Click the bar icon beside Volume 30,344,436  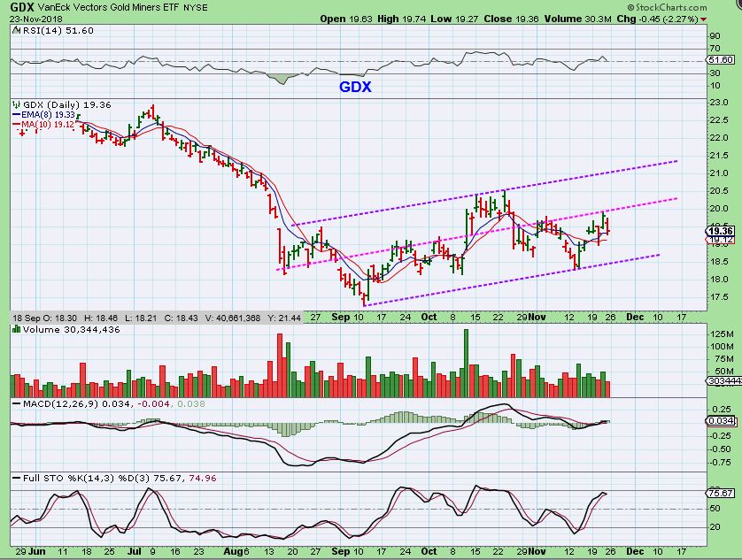[17, 329]
